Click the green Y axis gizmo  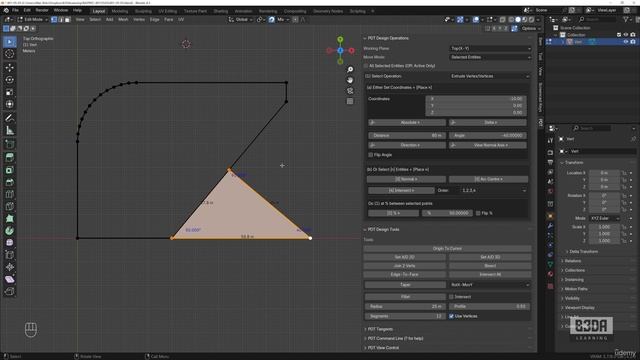(x=340, y=39)
